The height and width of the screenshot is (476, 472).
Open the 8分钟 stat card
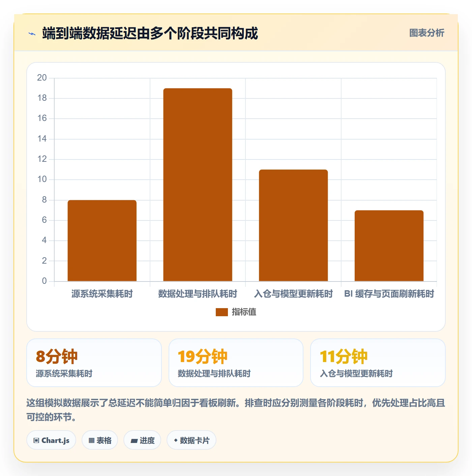coord(94,363)
